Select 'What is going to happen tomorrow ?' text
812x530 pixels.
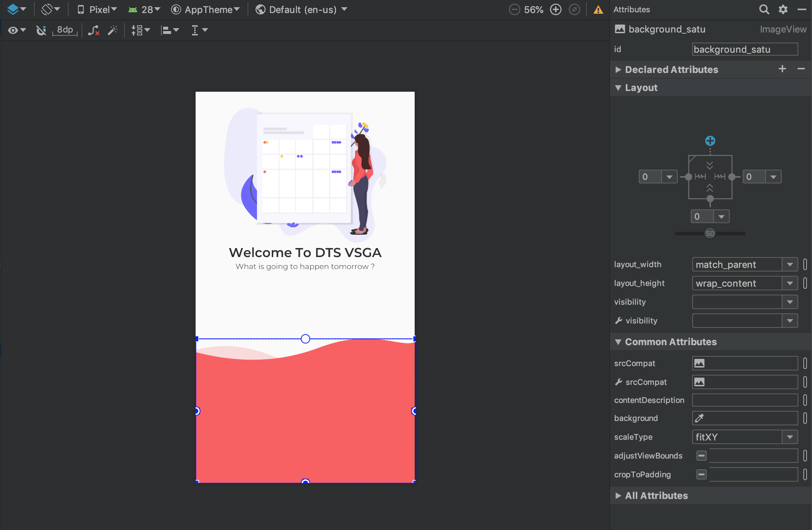tap(305, 266)
